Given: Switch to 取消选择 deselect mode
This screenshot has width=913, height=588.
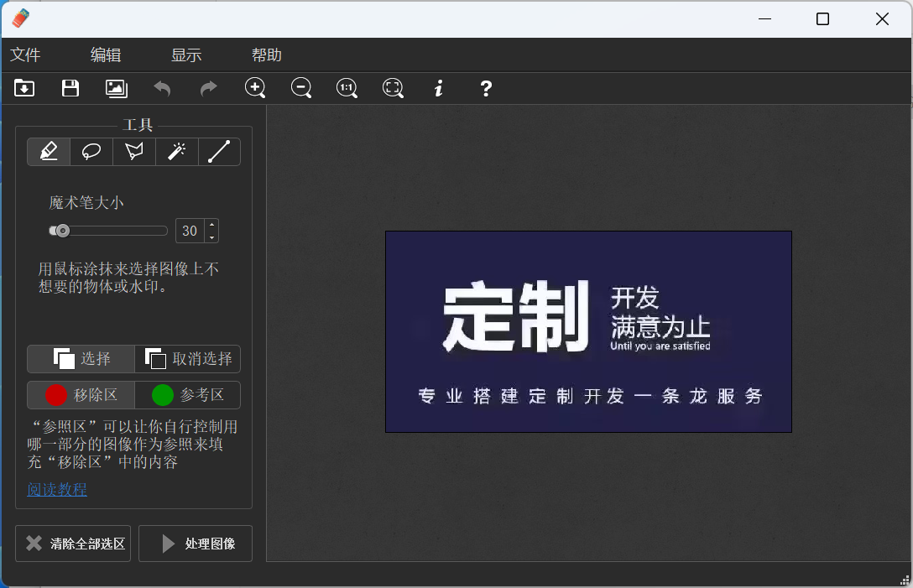Looking at the screenshot, I should (188, 359).
